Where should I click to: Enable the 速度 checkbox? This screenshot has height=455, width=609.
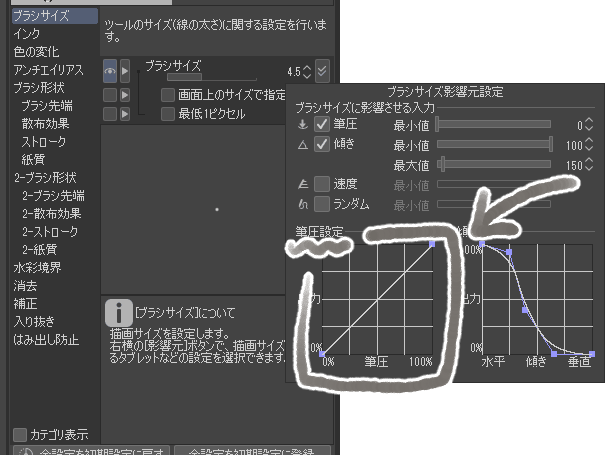322,184
